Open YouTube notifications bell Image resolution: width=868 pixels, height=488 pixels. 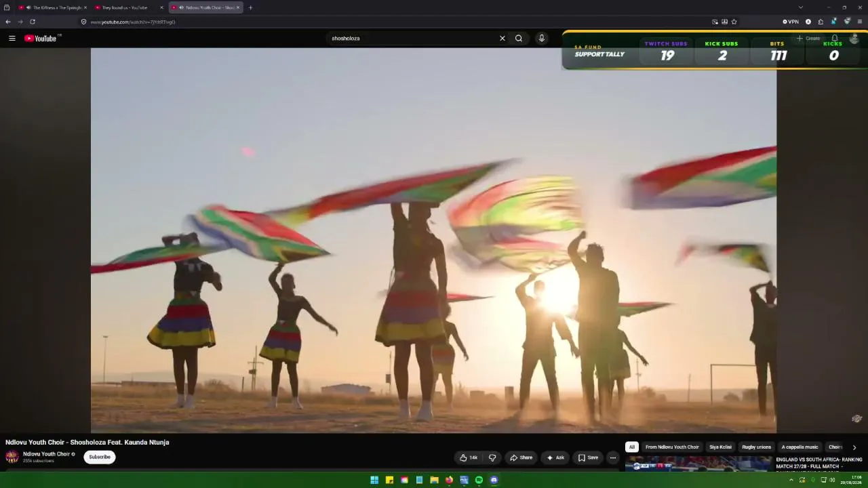point(835,39)
